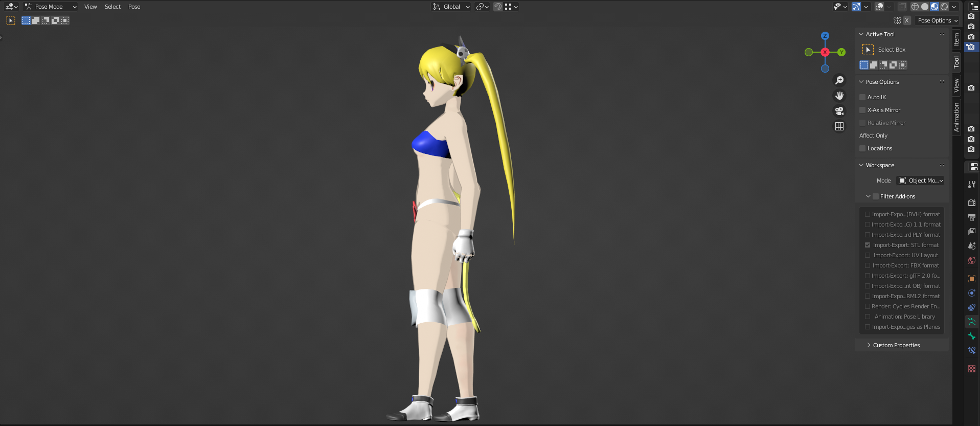Click the X axis on navigation gizmo

[x=825, y=52]
